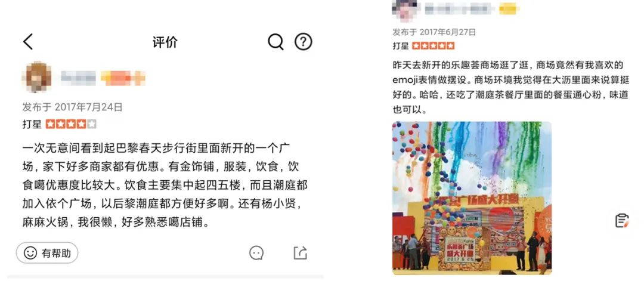Tap the second reviewer's yellow level badge

509,8
